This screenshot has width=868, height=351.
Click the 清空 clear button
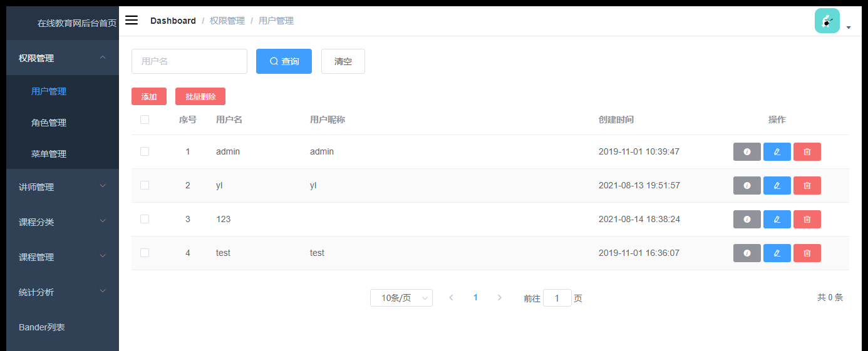tap(343, 61)
